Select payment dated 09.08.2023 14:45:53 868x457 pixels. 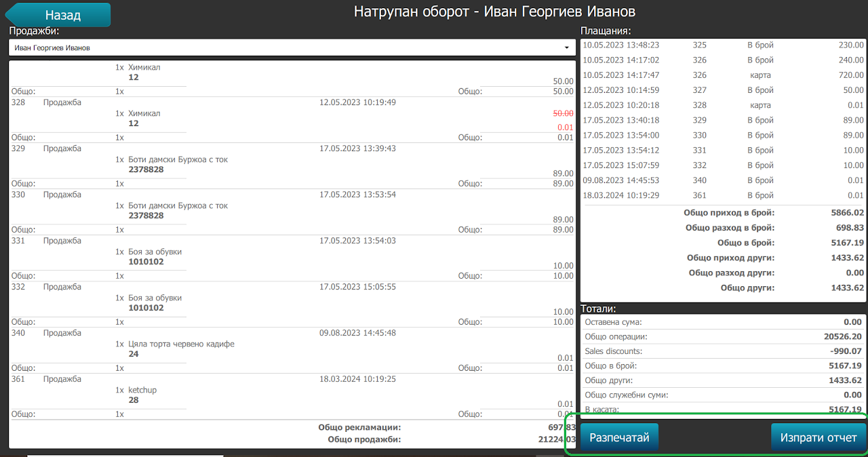724,180
